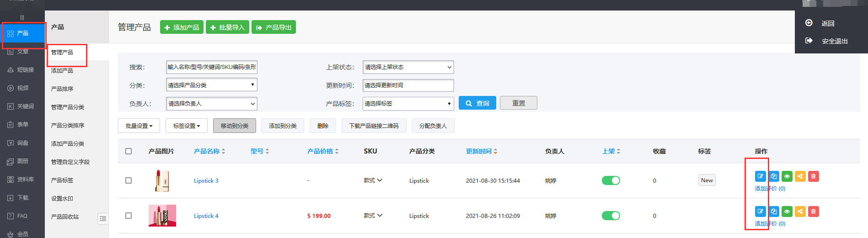Preview Lipstick 3 with the green eye icon

(787, 176)
